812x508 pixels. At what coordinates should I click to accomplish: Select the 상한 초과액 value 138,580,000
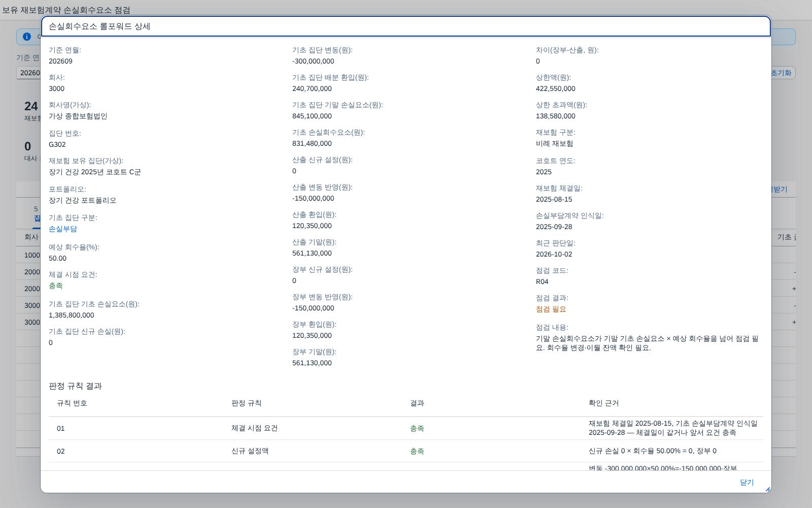click(556, 116)
